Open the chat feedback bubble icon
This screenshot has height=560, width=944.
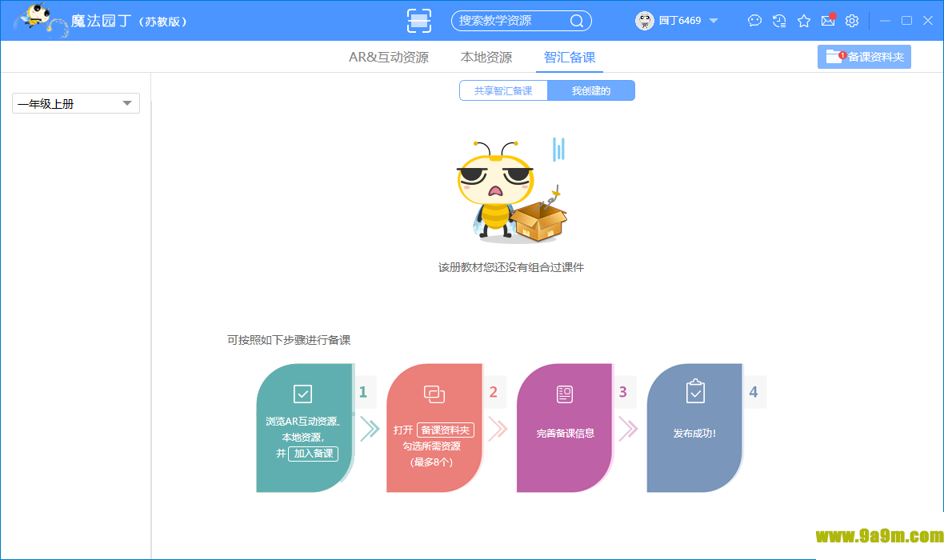pos(754,21)
